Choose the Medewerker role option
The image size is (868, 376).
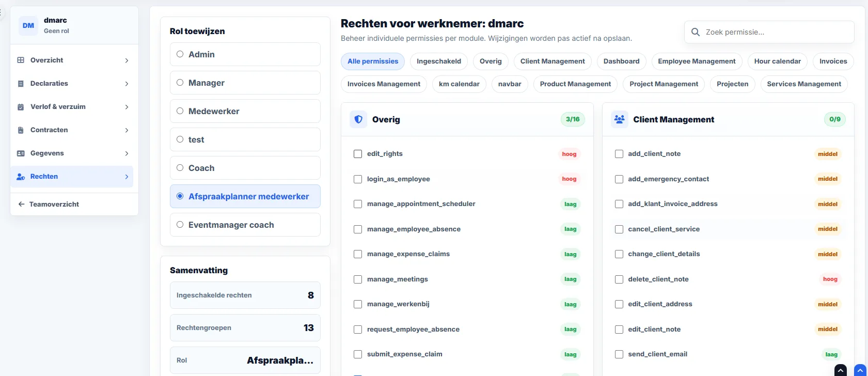(245, 111)
